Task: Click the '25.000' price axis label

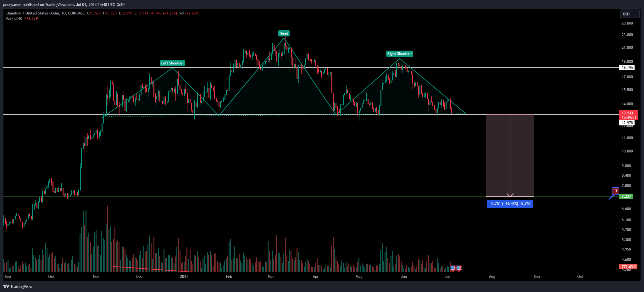Action: pyautogui.click(x=627, y=23)
